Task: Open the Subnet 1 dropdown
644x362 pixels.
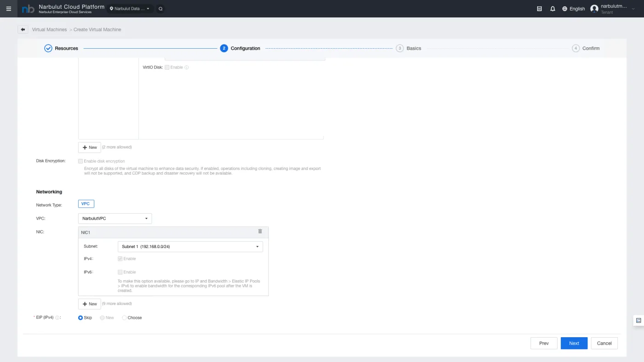Action: click(x=190, y=247)
